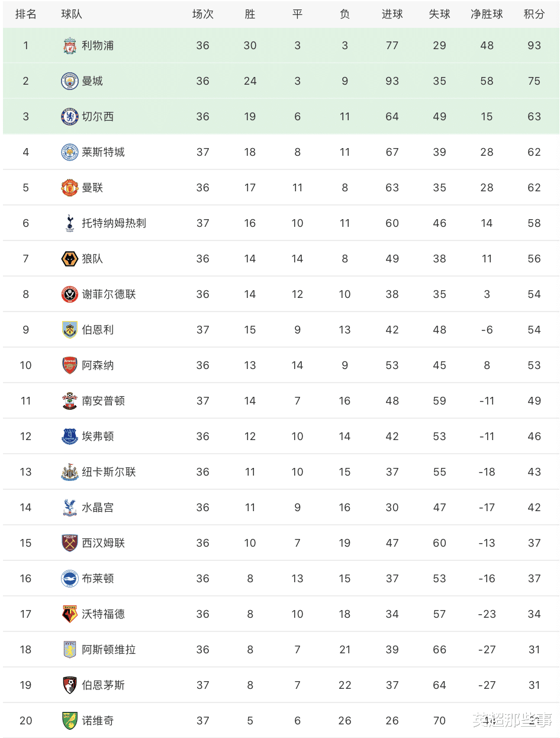Click the 进球 goals scored header
The width and height of the screenshot is (560, 738).
click(392, 14)
